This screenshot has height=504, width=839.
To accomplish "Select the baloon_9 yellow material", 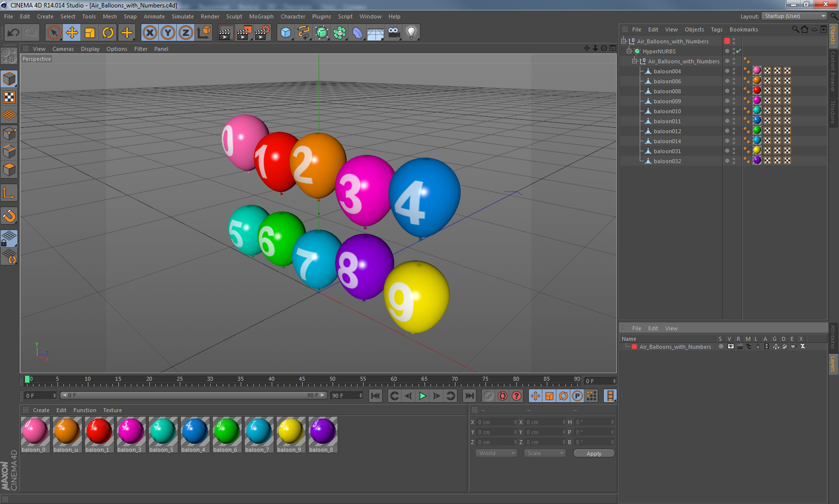I will pos(291,435).
